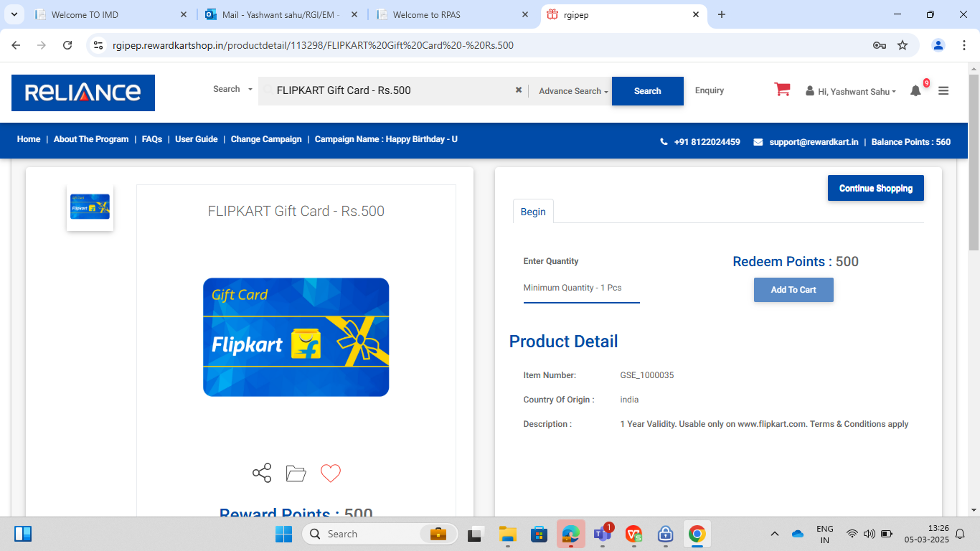
Task: Open the User Guide link
Action: 197,139
